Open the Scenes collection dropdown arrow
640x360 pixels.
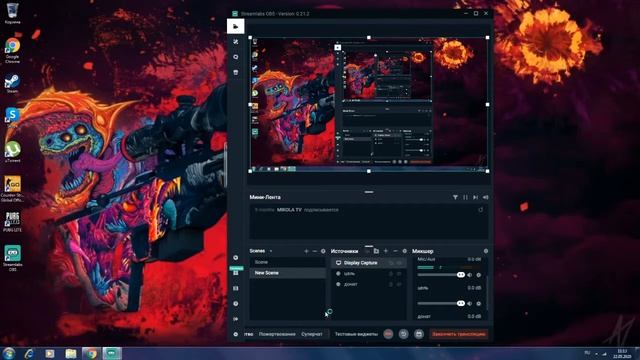(271, 251)
